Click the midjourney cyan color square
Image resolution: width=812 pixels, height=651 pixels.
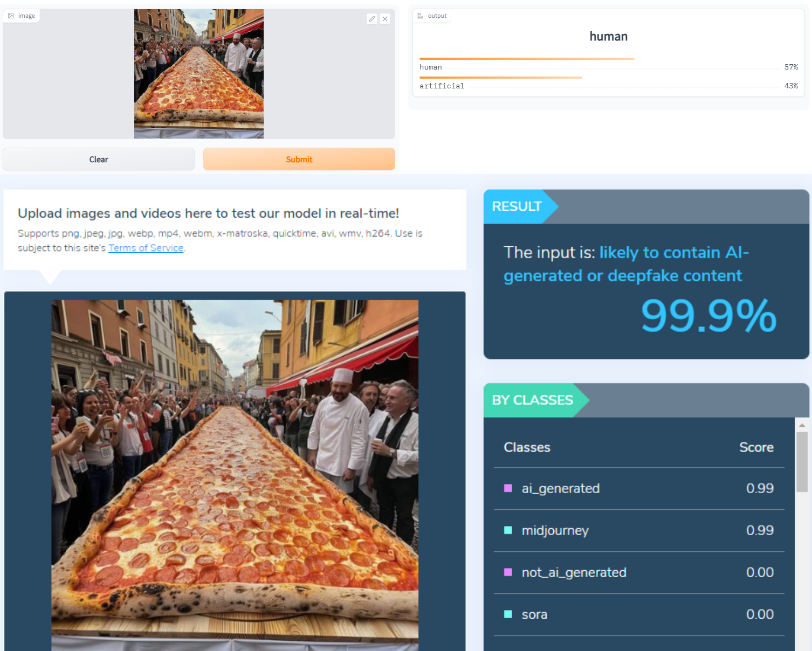pos(508,530)
